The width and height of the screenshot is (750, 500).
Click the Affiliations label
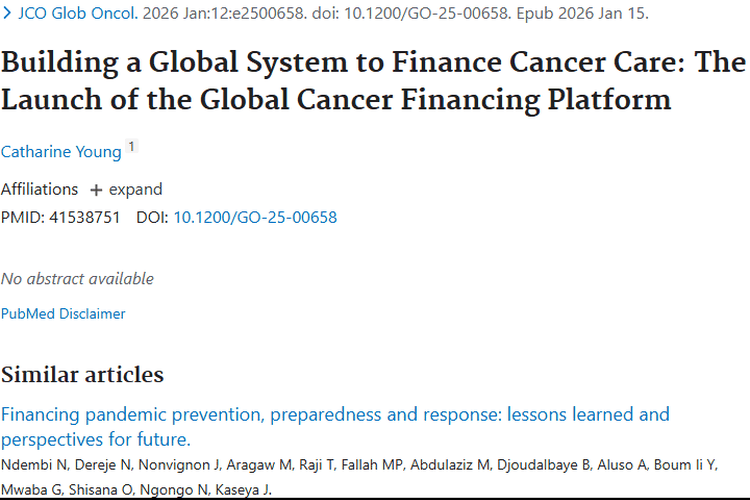(39, 189)
